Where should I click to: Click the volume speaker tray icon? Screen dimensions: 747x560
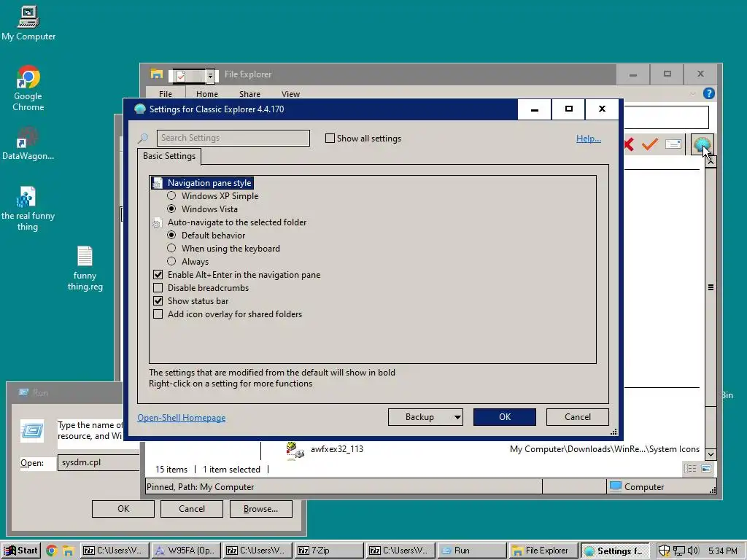pyautogui.click(x=693, y=551)
